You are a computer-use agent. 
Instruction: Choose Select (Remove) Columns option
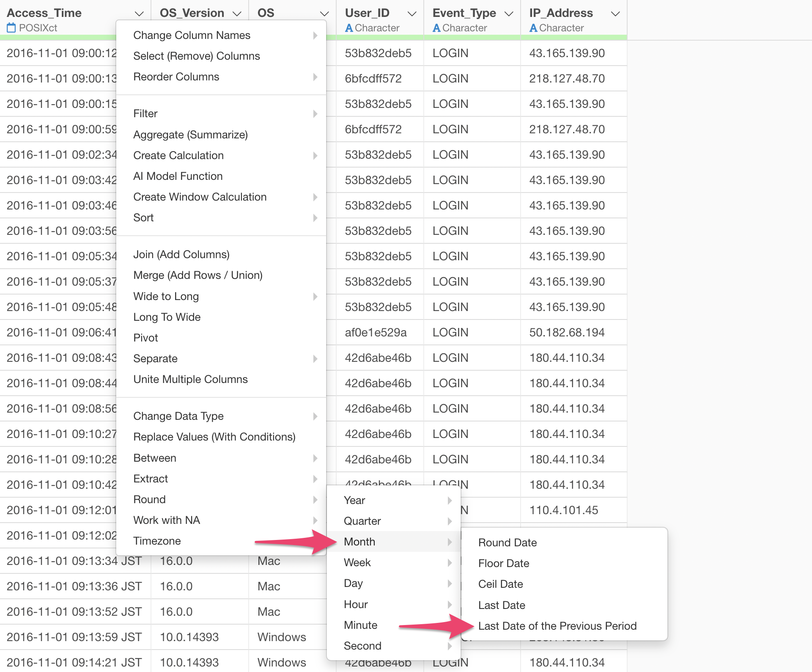coord(196,56)
